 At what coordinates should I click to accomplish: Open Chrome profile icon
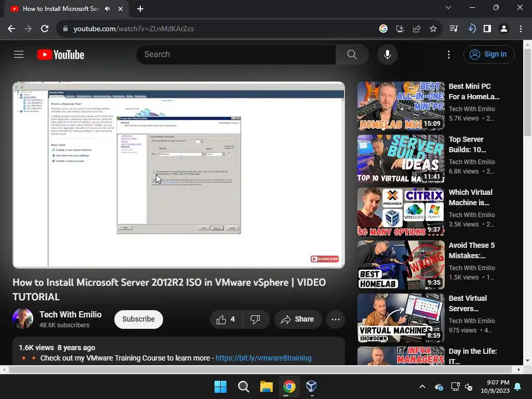[504, 29]
